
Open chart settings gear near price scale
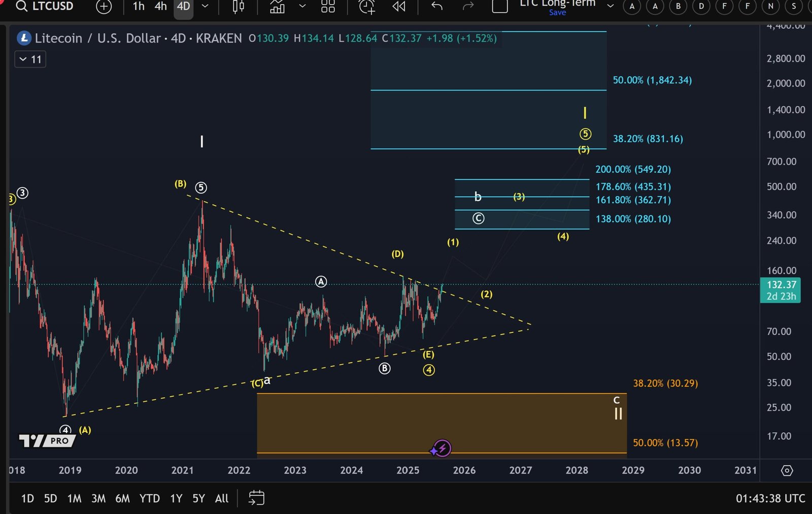786,471
